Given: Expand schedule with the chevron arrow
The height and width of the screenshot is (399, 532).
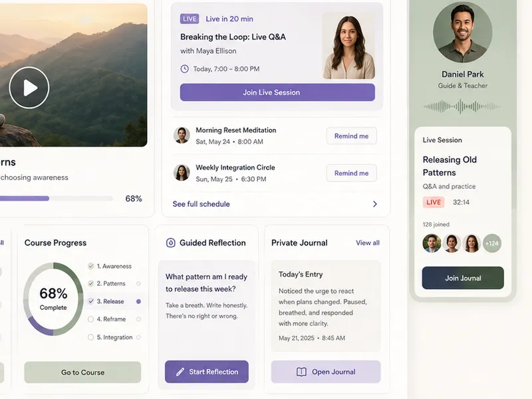Looking at the screenshot, I should pyautogui.click(x=375, y=204).
